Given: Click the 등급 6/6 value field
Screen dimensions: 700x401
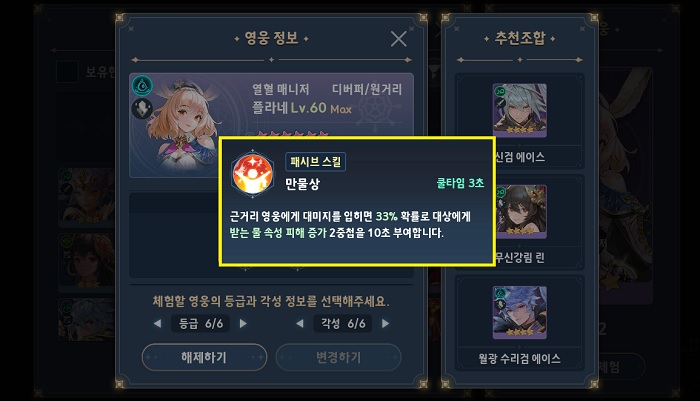Looking at the screenshot, I should click(x=200, y=323).
